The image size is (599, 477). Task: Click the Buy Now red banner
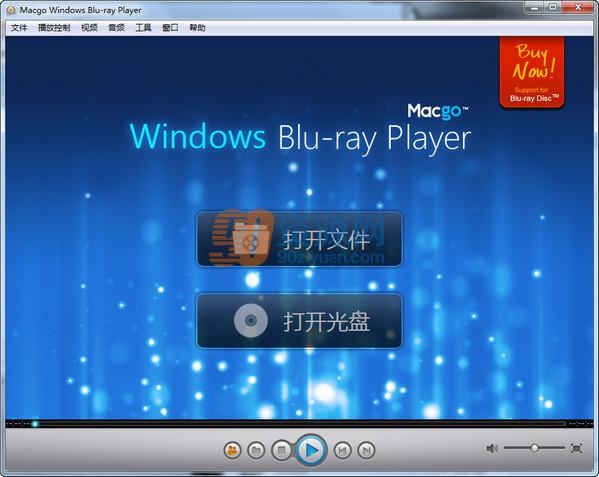click(532, 73)
